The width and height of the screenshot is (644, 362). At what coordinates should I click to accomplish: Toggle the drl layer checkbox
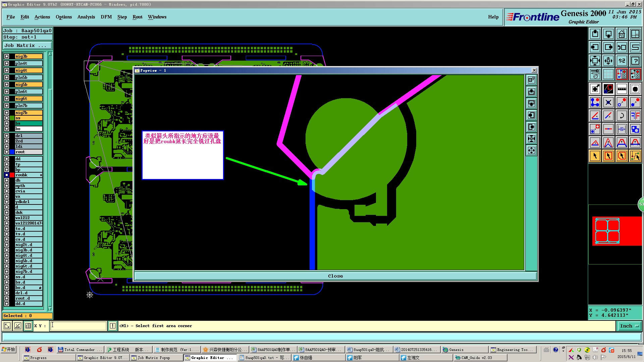point(7,136)
